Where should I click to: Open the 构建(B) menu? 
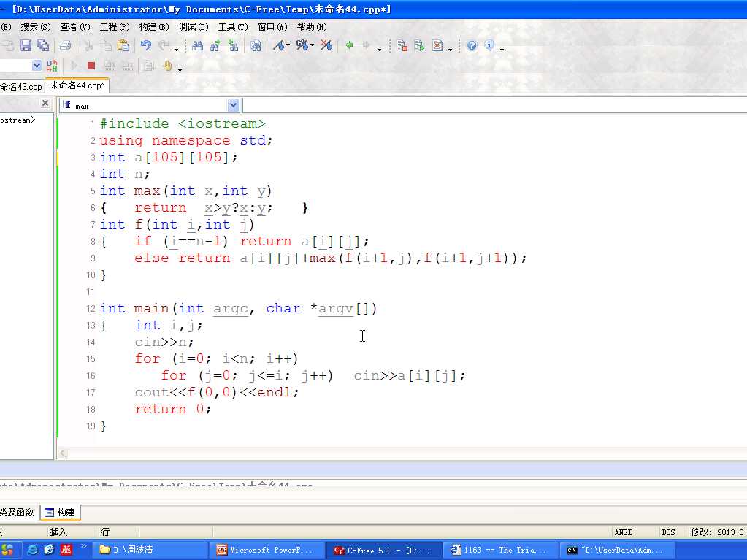coord(154,27)
